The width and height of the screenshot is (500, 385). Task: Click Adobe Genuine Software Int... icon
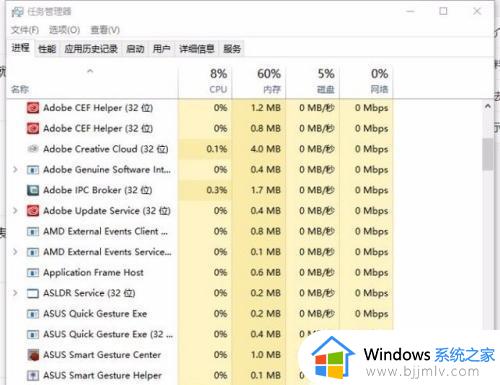tap(33, 170)
